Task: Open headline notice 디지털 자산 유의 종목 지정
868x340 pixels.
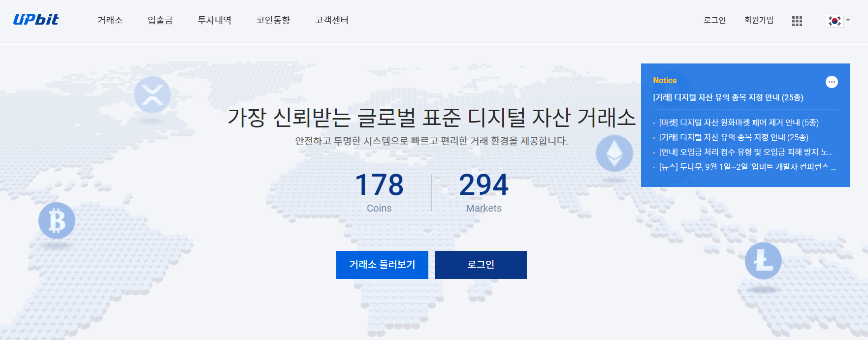Action: pos(728,97)
